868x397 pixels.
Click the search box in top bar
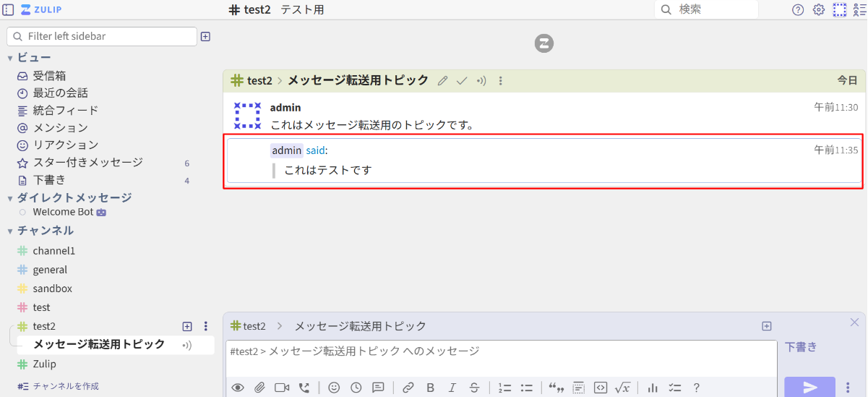coord(707,9)
